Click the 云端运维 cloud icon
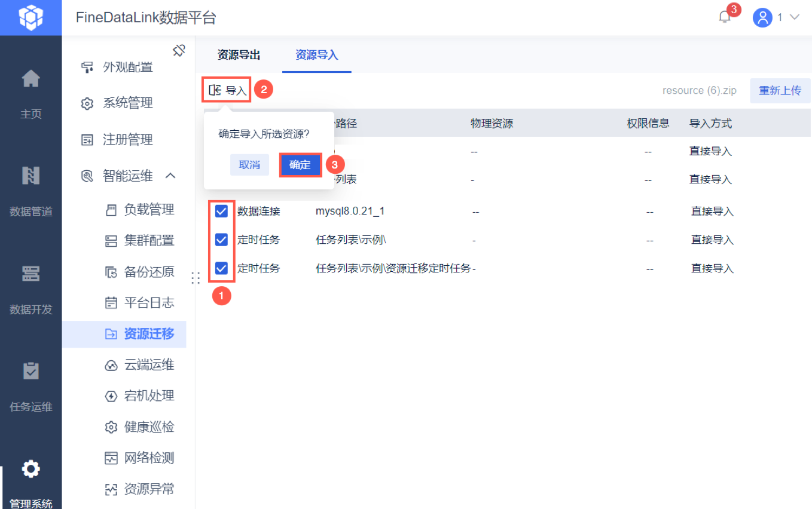The height and width of the screenshot is (509, 812). (111, 365)
